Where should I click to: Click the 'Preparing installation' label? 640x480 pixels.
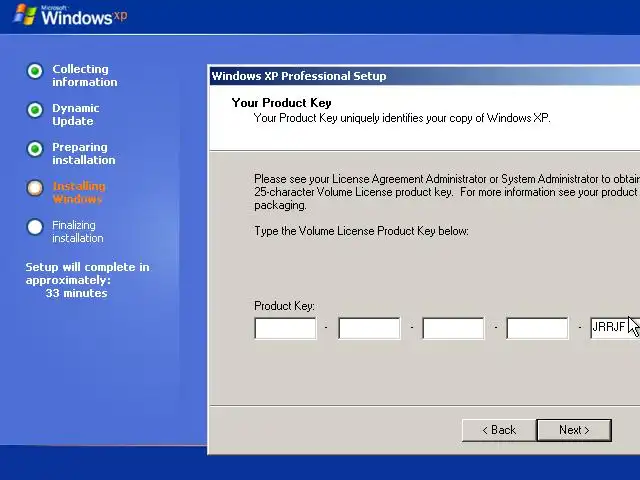point(84,153)
